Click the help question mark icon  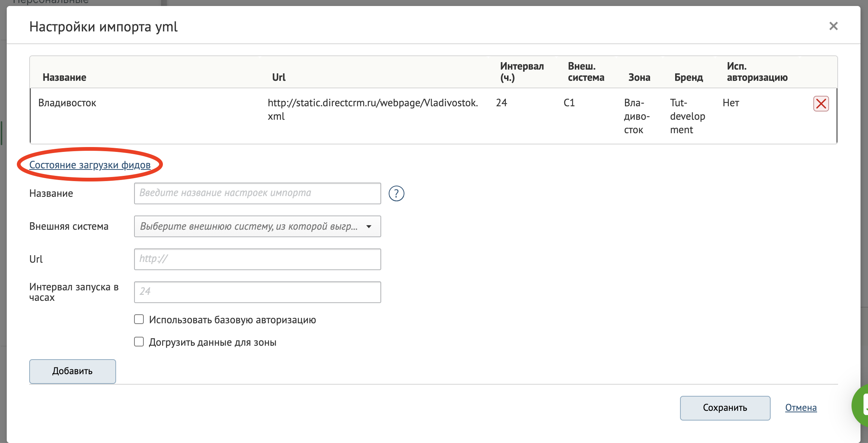tap(396, 193)
